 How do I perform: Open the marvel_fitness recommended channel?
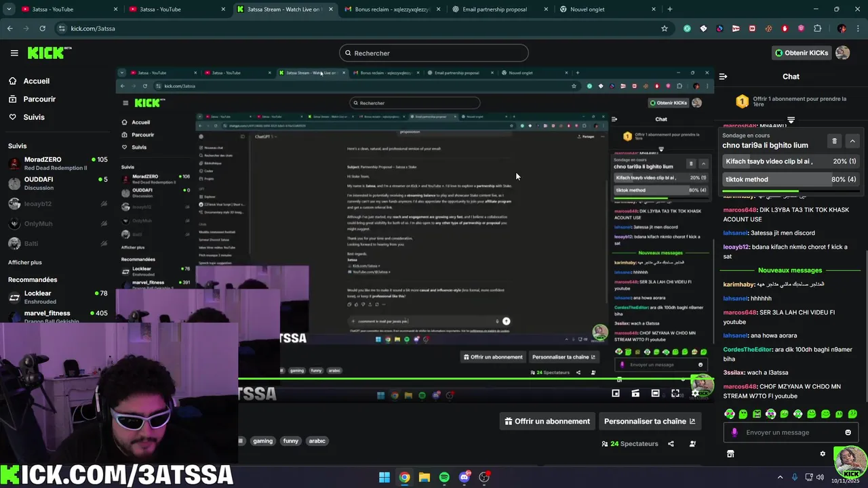pos(58,316)
